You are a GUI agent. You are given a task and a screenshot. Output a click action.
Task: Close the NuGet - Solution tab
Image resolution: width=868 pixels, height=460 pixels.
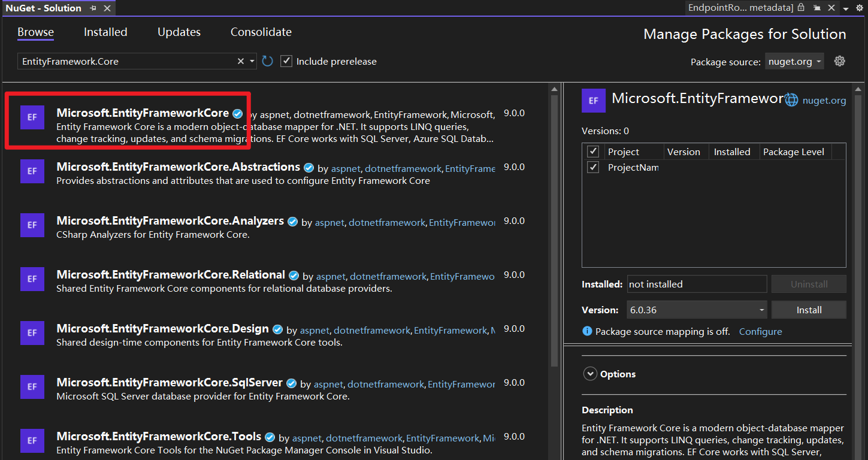pos(107,8)
